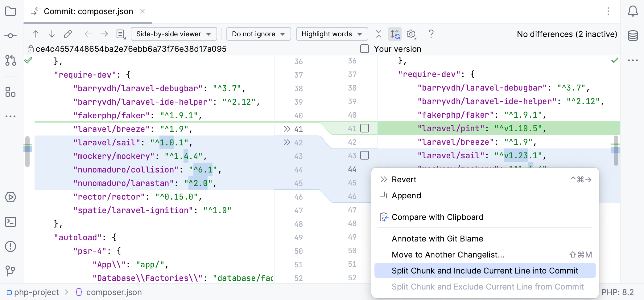Click the help question mark button
Image resolution: width=644 pixels, height=300 pixels.
point(431,34)
